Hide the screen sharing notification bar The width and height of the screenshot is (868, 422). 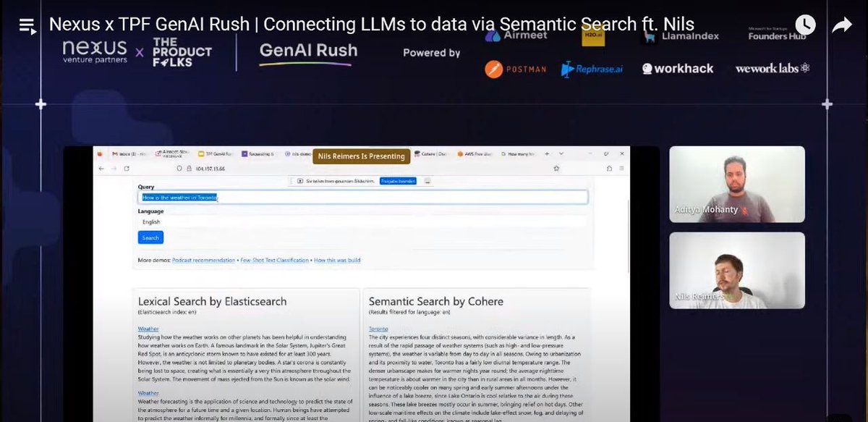427,181
